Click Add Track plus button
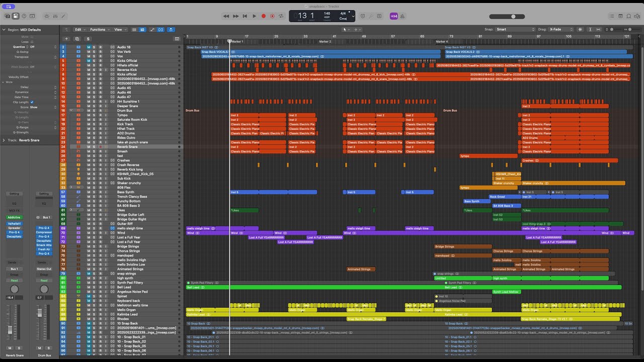 coord(66,39)
